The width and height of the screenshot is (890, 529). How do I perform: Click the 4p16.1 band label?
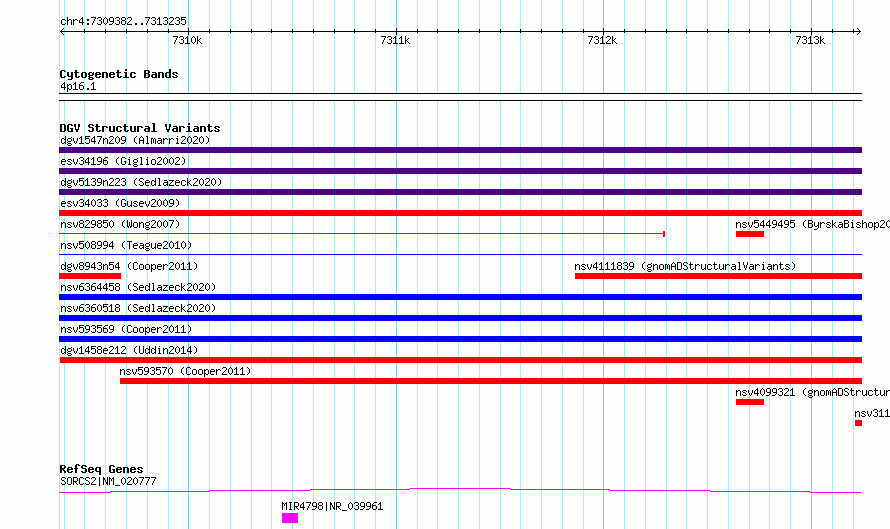pos(78,86)
